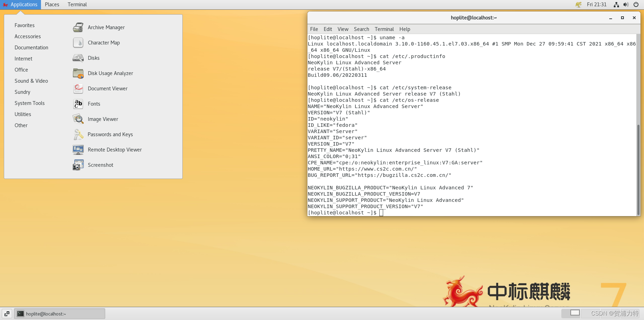
Task: Click the network status tray icon
Action: coord(616,5)
